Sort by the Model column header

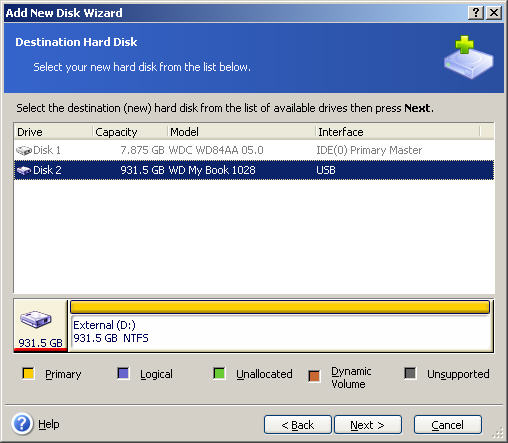242,132
